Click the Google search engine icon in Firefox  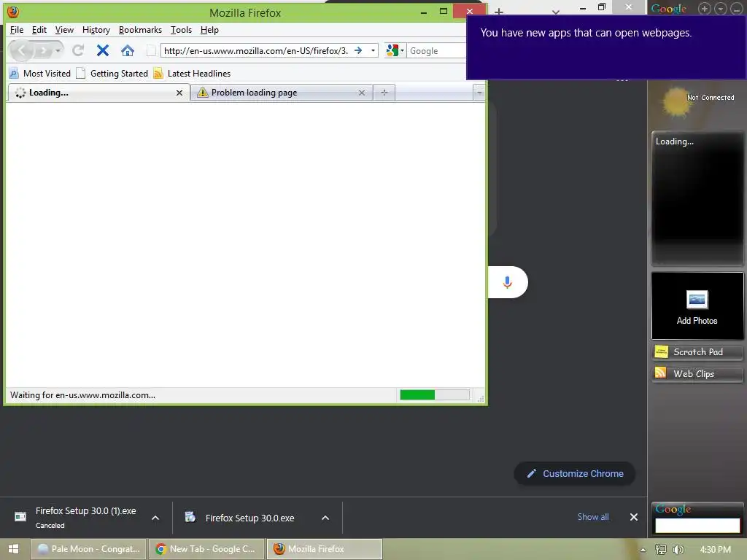[392, 50]
